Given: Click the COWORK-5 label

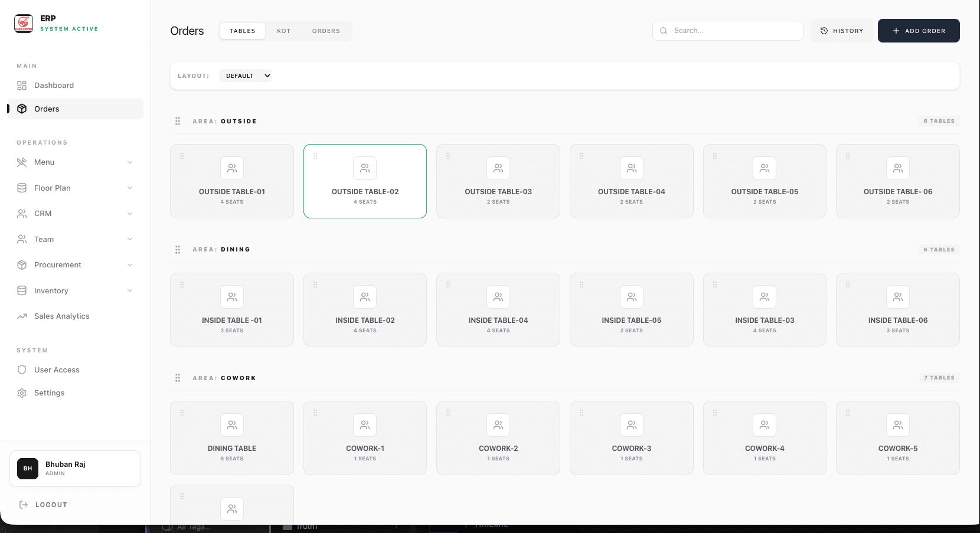Looking at the screenshot, I should 898,449.
